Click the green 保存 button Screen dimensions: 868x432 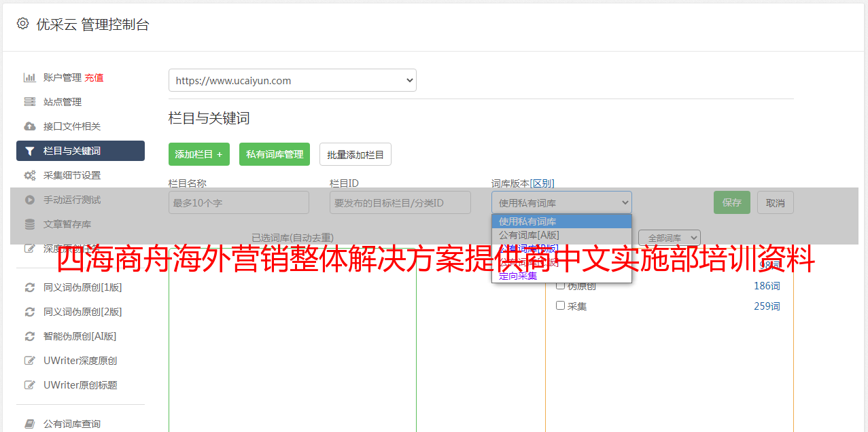pyautogui.click(x=732, y=202)
